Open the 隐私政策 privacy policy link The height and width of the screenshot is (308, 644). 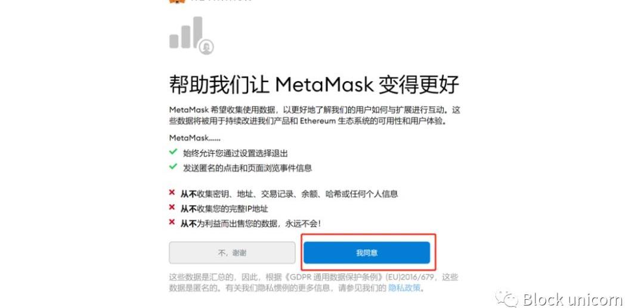[x=404, y=288]
